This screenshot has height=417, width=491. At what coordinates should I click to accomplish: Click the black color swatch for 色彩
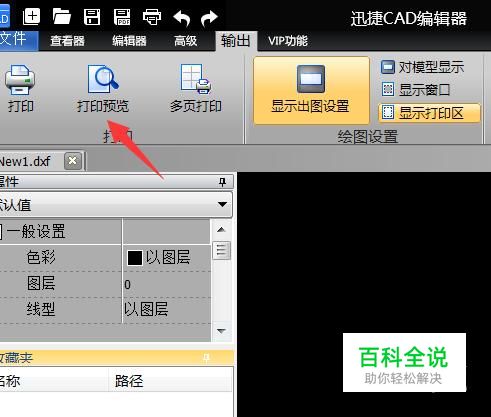pos(135,258)
